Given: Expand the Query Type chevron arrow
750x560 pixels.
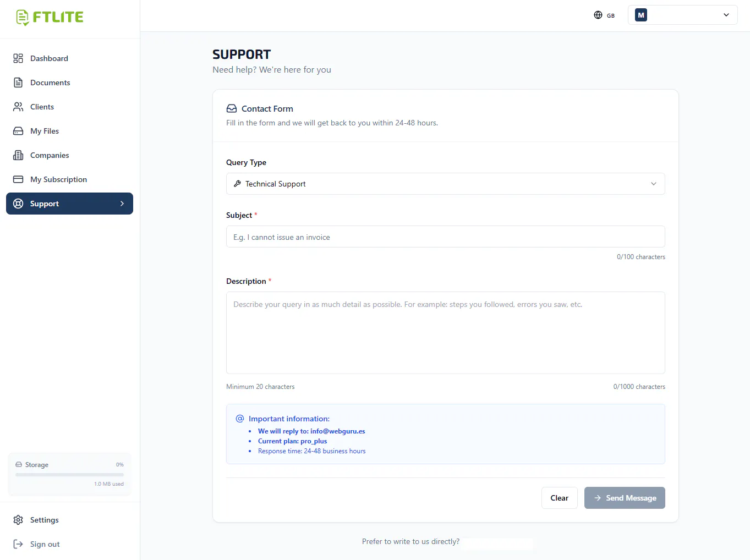Looking at the screenshot, I should (x=654, y=184).
